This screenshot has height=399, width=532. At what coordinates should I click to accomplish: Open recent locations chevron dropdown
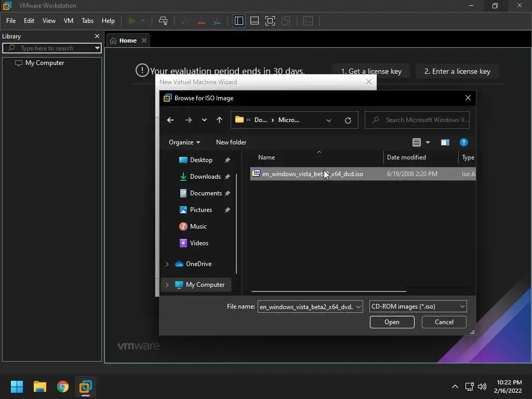tap(204, 120)
